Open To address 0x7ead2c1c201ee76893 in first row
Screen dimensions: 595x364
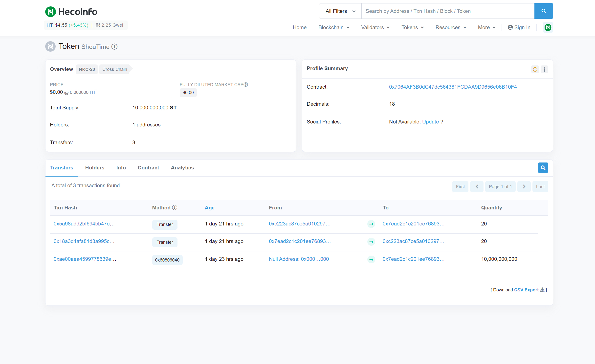click(414, 224)
